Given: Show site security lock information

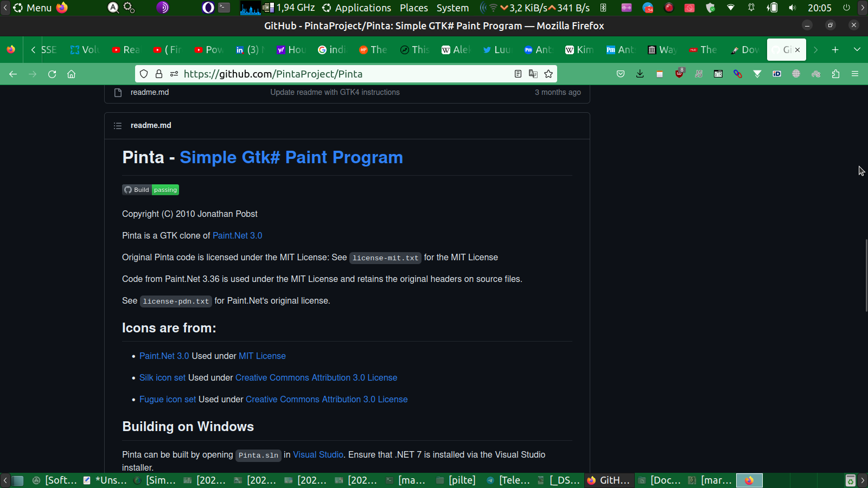Looking at the screenshot, I should point(159,74).
